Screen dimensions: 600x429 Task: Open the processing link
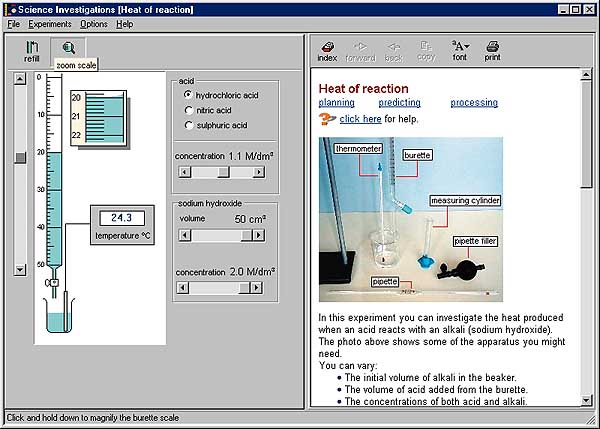(x=474, y=103)
